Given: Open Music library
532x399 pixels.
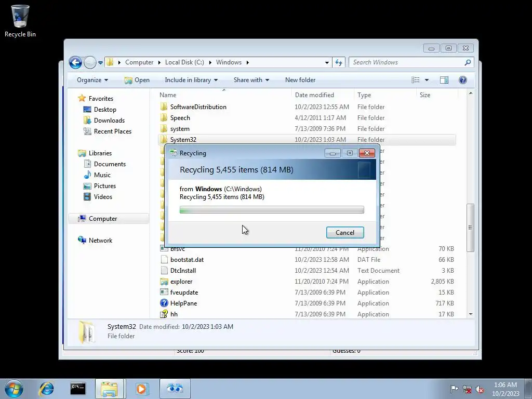Looking at the screenshot, I should click(102, 175).
